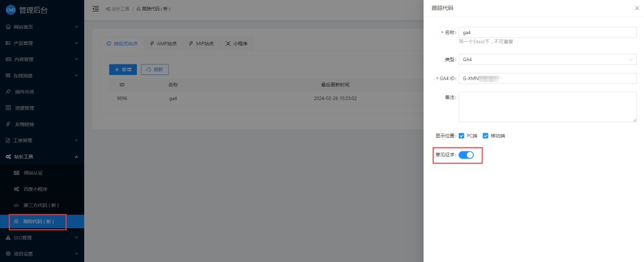This screenshot has height=262, width=644.
Task: Click the 备注 remarks textarea
Action: (547, 107)
